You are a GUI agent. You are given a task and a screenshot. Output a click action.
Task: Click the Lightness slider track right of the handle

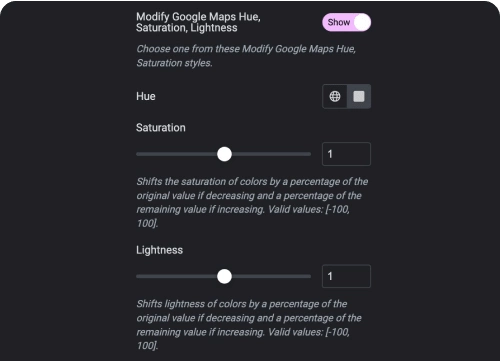[x=272, y=276]
